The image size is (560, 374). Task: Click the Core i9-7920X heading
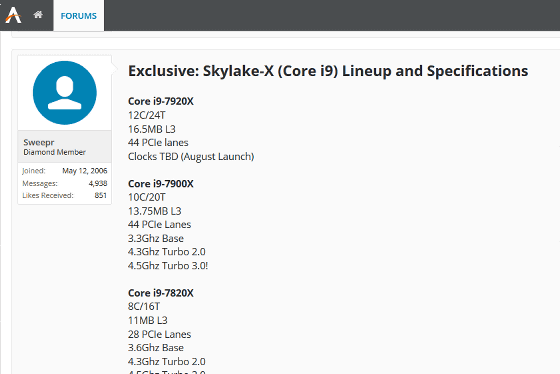click(x=161, y=101)
